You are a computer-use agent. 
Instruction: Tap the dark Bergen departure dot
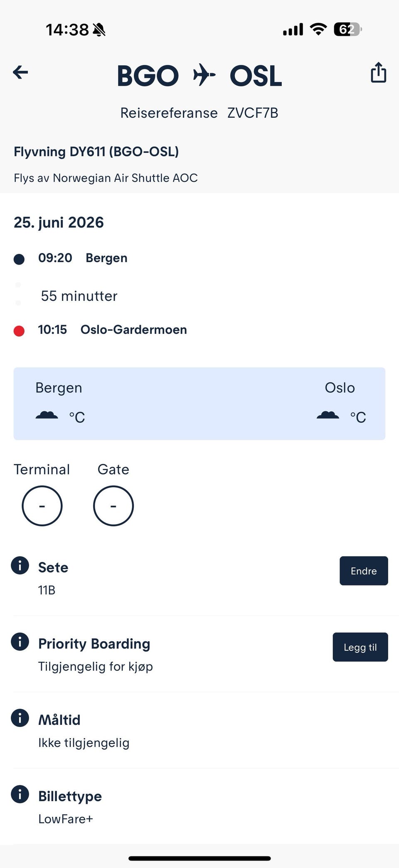pyautogui.click(x=19, y=259)
